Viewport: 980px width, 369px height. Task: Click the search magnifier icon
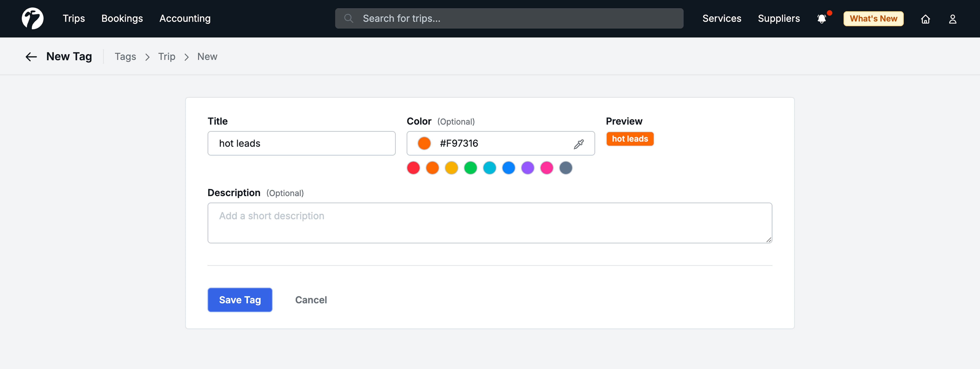tap(348, 18)
